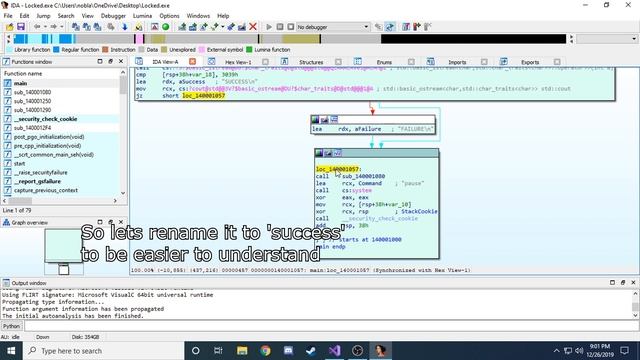Switch to the Structures tab
The image size is (640, 360).
pos(311,62)
